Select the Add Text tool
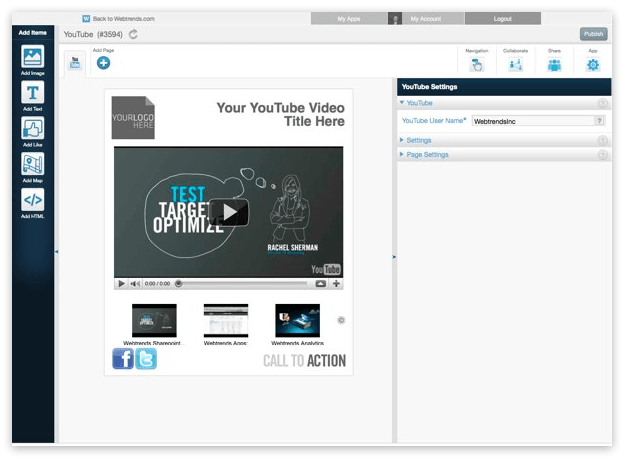The height and width of the screenshot is (458, 624). [33, 93]
